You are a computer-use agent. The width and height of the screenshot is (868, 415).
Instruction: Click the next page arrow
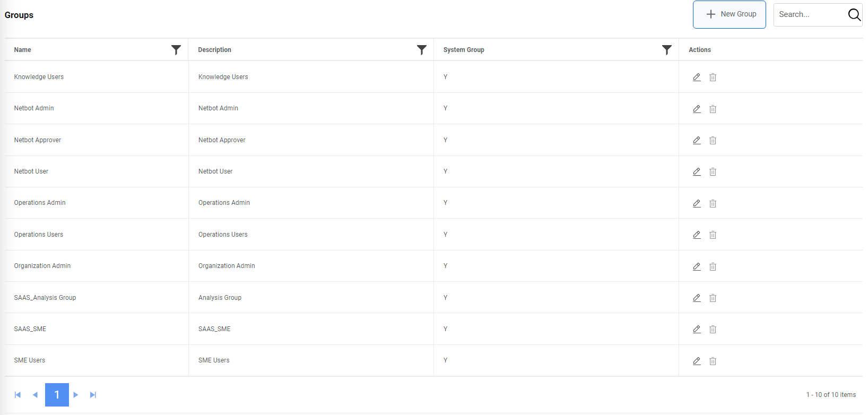pos(75,395)
